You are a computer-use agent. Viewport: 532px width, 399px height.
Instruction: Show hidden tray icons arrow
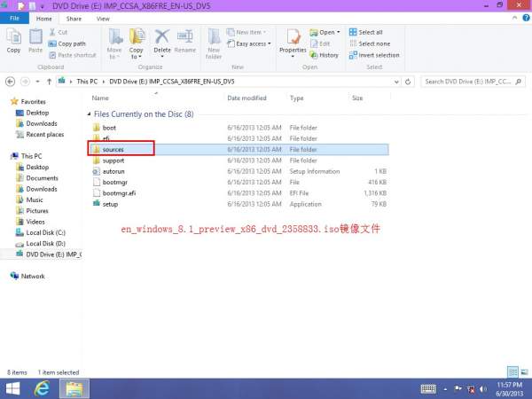(x=445, y=389)
